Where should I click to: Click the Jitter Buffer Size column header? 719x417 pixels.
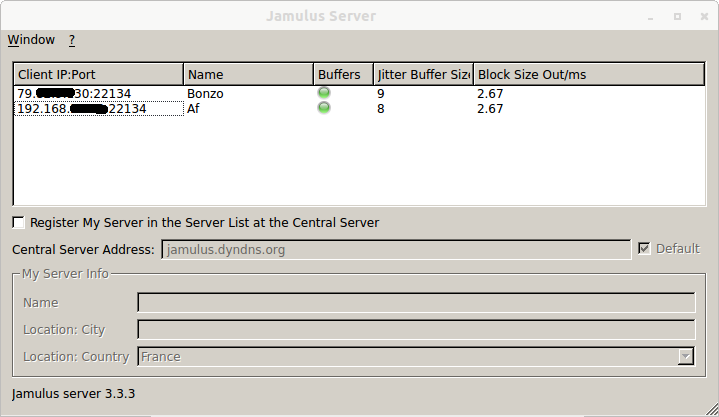[423, 75]
